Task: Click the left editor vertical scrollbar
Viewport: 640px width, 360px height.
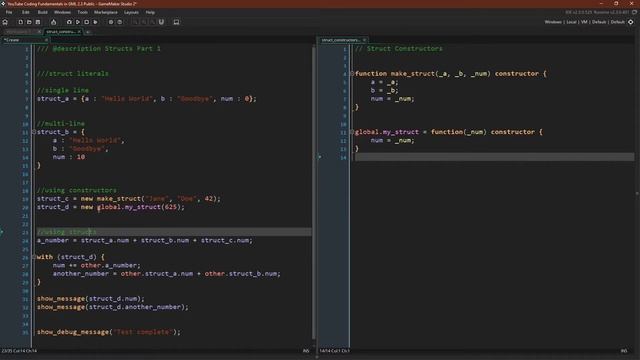Action: coord(314,192)
